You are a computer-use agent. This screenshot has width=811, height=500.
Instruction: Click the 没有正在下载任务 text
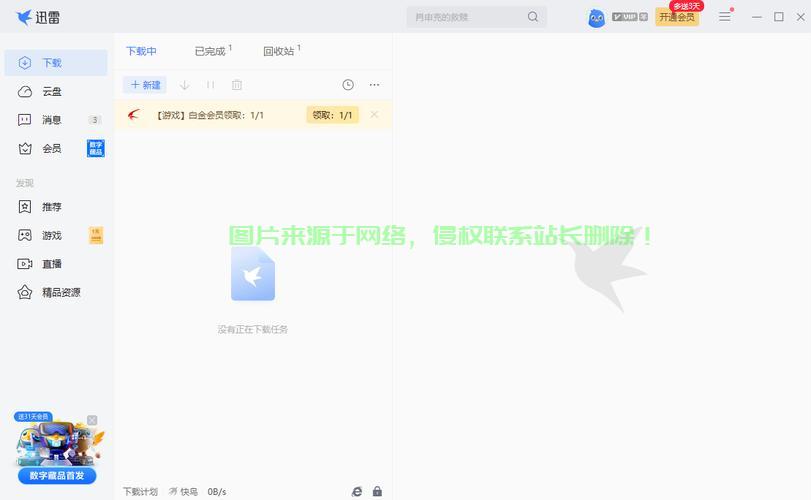click(x=253, y=329)
